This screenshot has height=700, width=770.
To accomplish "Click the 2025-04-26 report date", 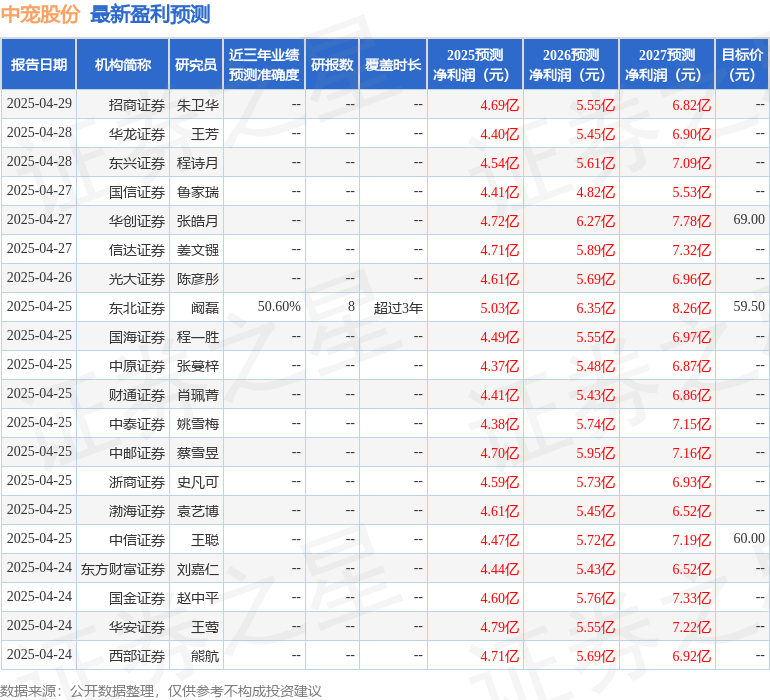I will [x=39, y=277].
